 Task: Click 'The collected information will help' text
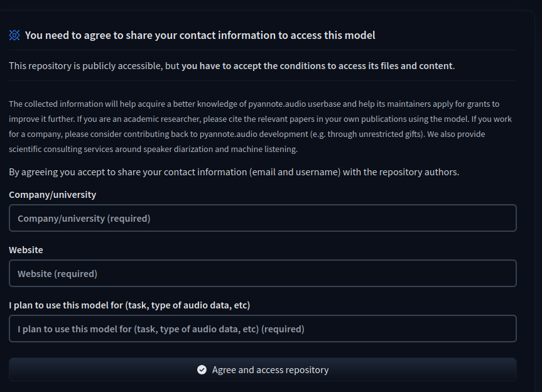(75, 104)
